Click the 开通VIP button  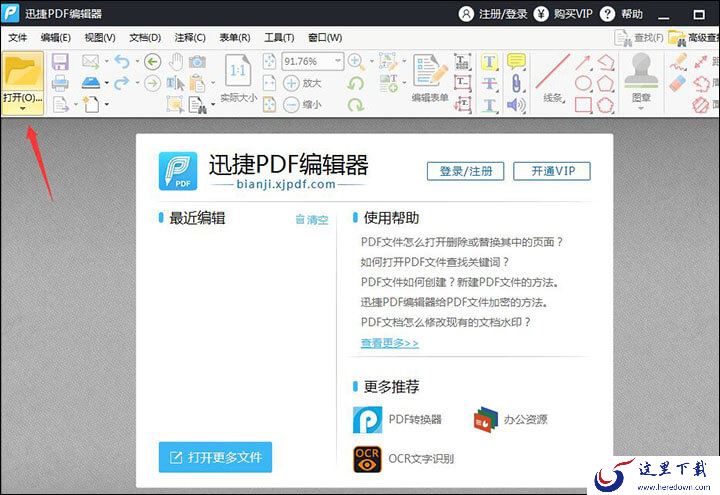pyautogui.click(x=552, y=171)
